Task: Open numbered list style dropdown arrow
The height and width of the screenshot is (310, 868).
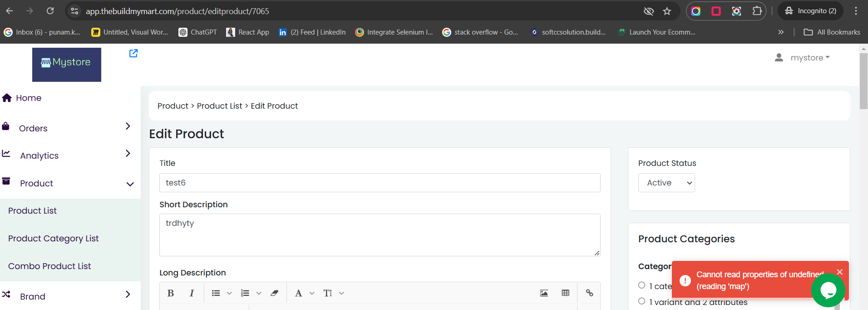Action: [x=259, y=293]
